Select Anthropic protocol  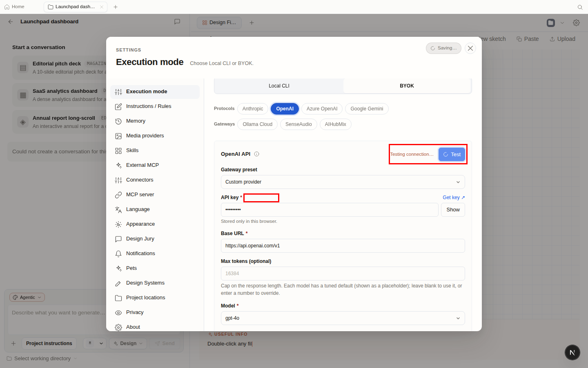(253, 109)
